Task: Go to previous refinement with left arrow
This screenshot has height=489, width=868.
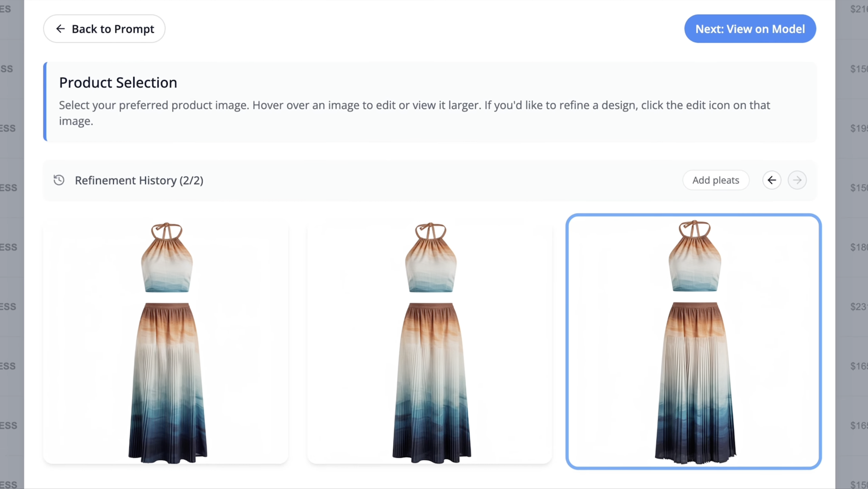Action: tap(772, 180)
